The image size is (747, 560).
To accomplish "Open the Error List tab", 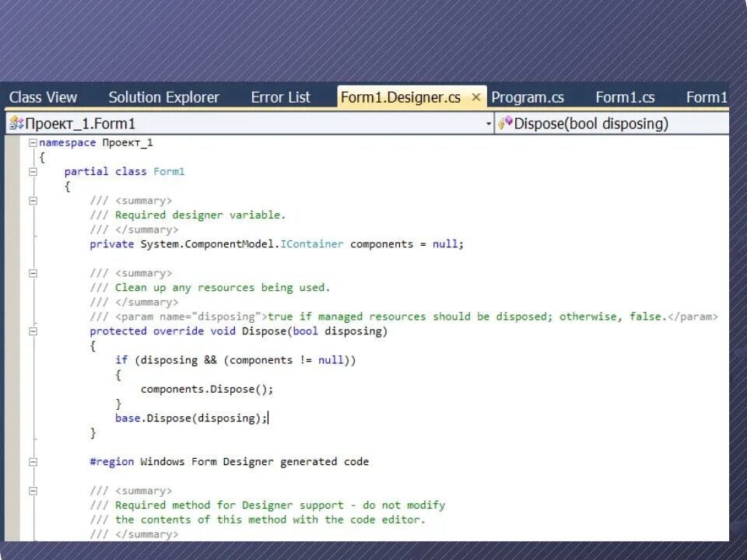I will click(x=281, y=97).
